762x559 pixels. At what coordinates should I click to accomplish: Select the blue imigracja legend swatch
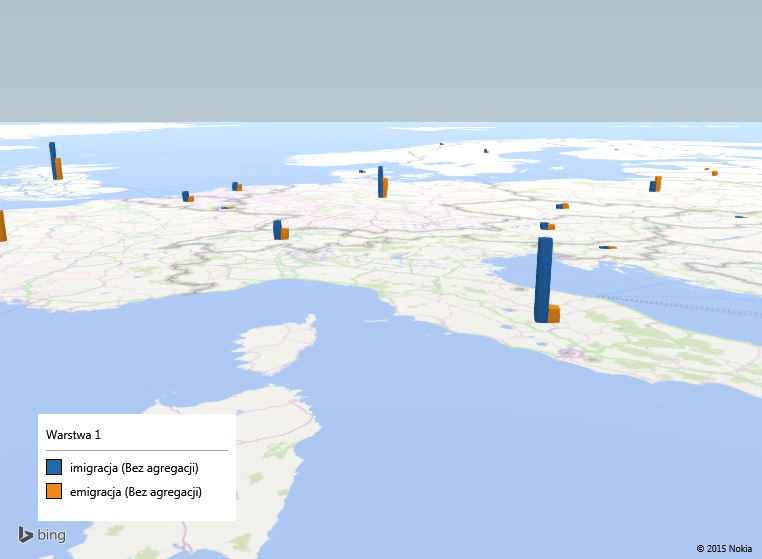(x=54, y=467)
